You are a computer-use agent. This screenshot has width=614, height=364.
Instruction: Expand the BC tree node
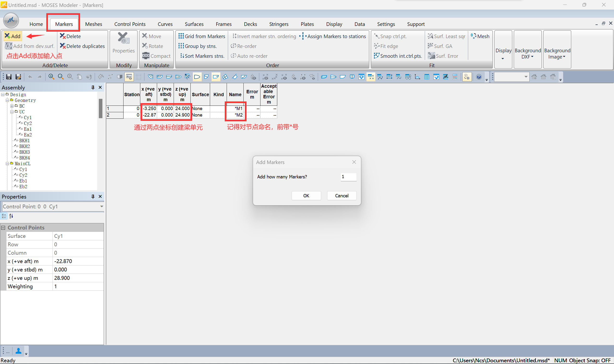click(x=12, y=106)
